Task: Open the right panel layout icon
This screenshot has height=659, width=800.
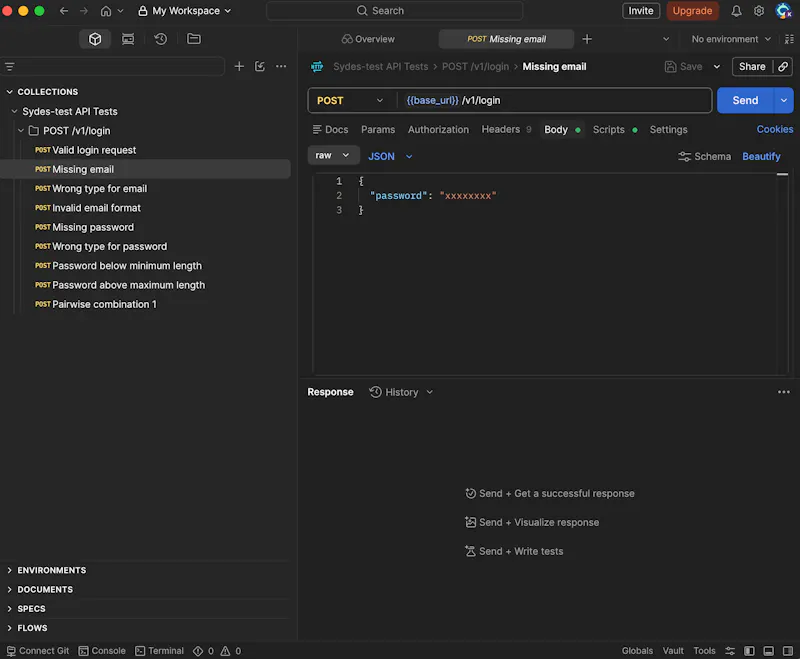Action: pyautogui.click(x=789, y=39)
